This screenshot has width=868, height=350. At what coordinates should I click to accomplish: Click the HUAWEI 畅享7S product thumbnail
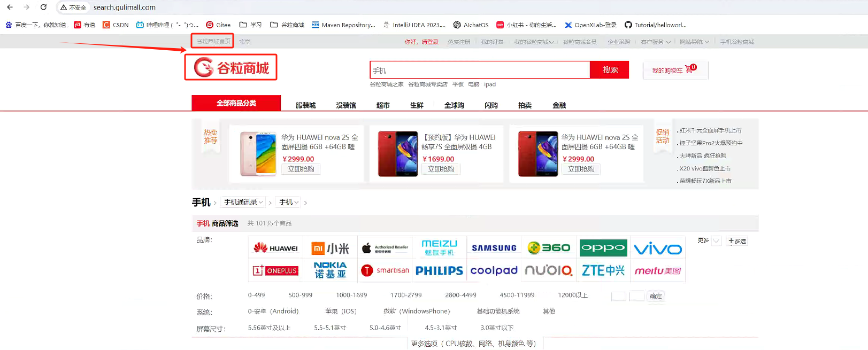coord(397,154)
